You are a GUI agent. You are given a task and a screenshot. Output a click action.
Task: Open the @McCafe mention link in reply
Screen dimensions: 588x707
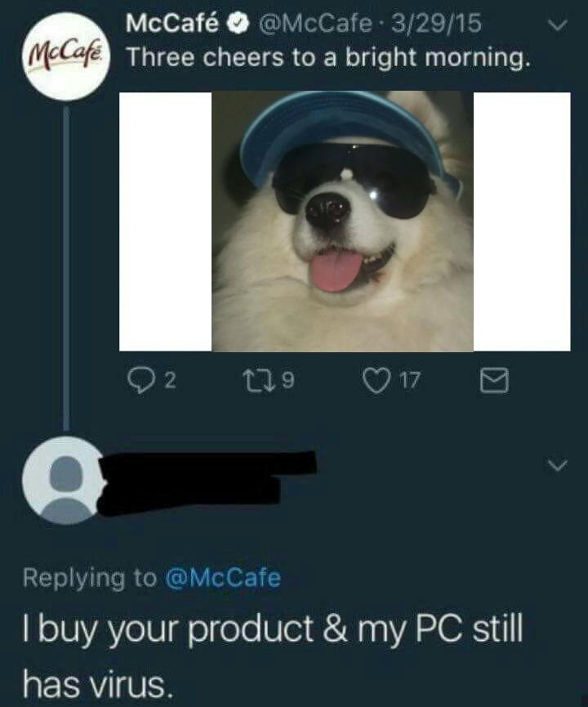tap(223, 577)
